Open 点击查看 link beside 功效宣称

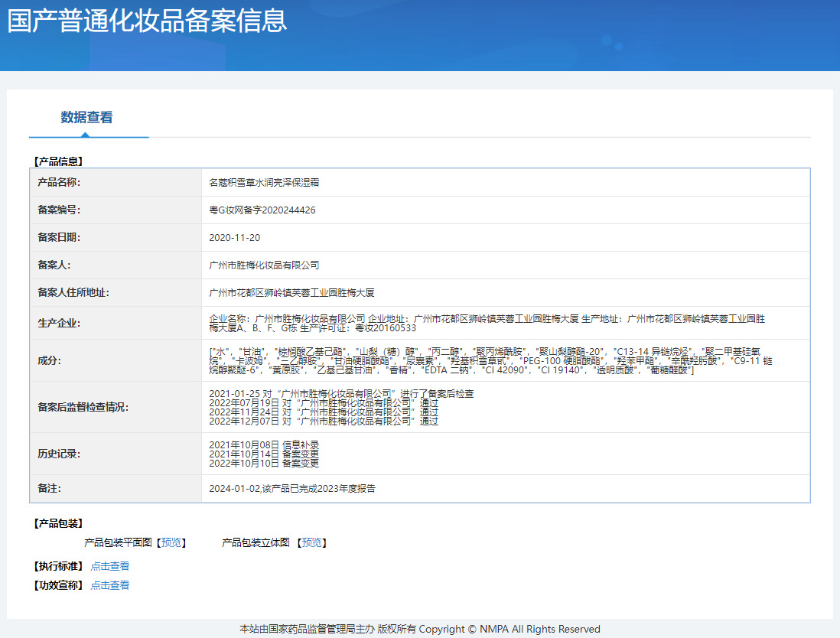pos(110,585)
